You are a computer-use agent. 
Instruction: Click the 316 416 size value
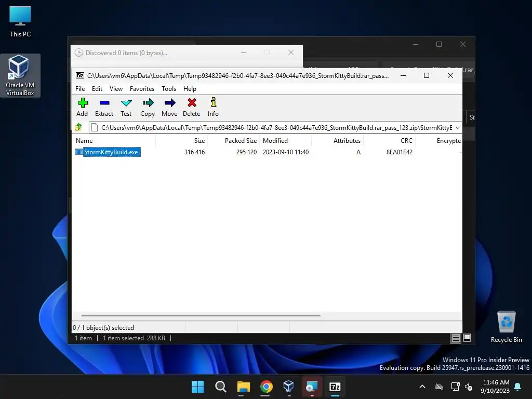[194, 152]
